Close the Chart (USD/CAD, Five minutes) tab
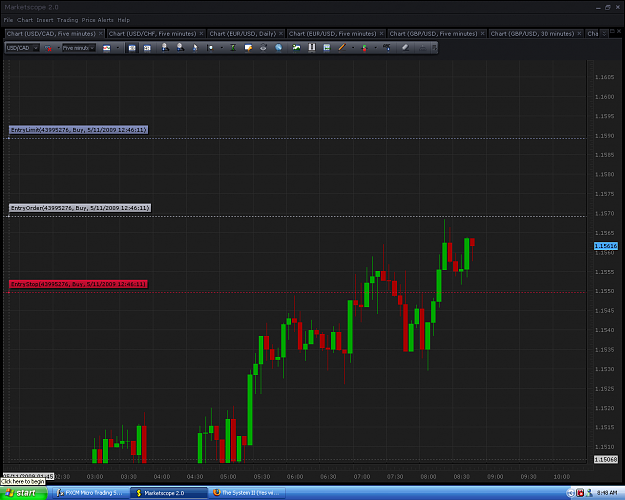 (101, 33)
